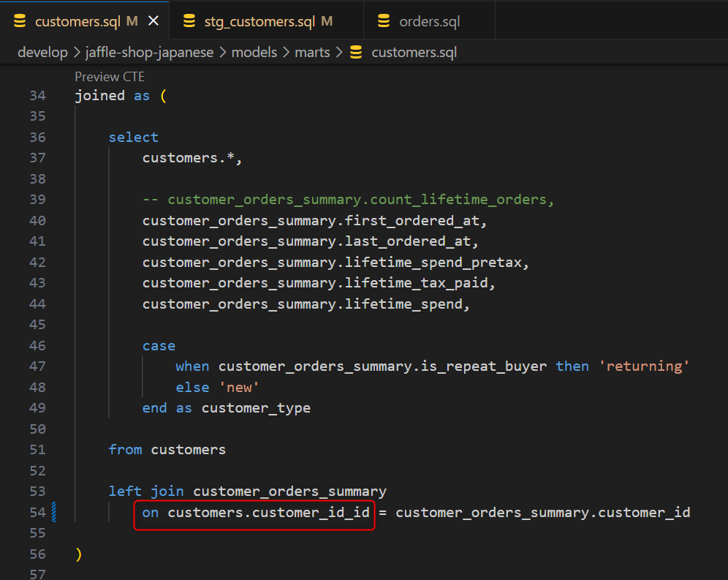This screenshot has width=728, height=580.
Task: Click 'lifetime_tax_paid' on line 43
Action: point(416,283)
